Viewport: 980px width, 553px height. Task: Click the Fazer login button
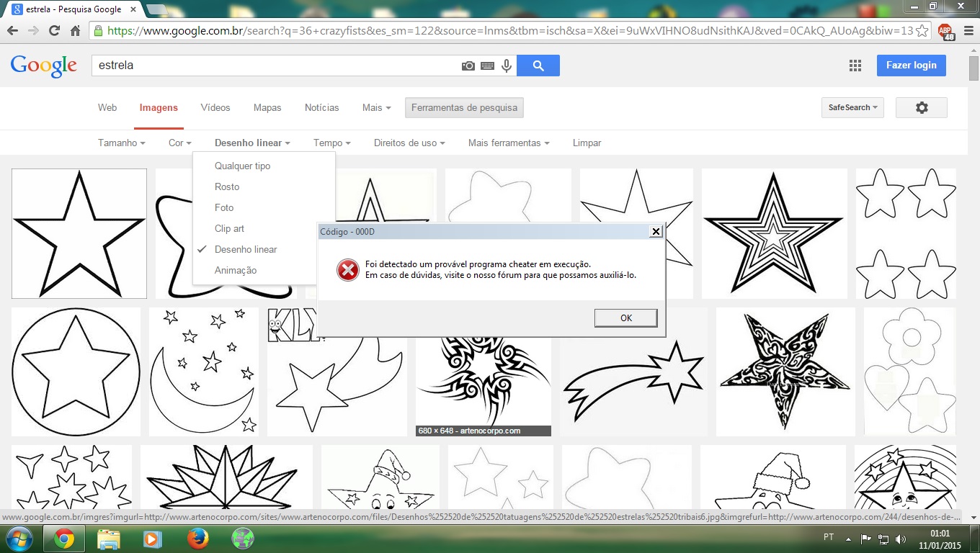pyautogui.click(x=911, y=65)
